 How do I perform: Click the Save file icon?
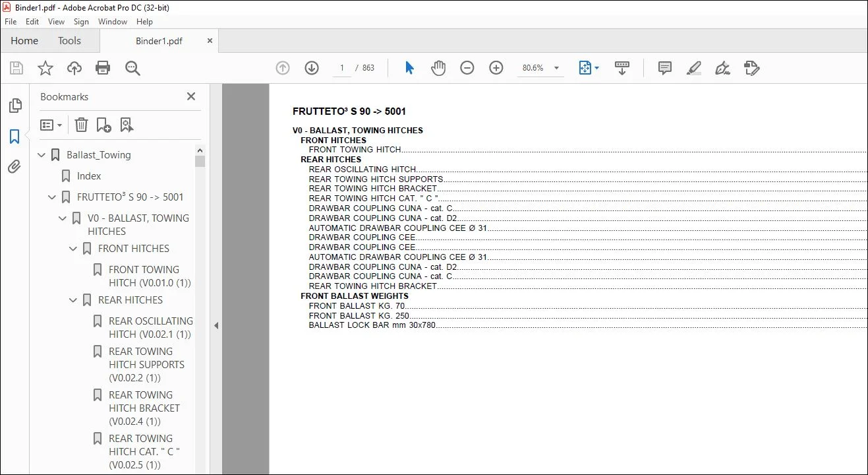pos(16,68)
